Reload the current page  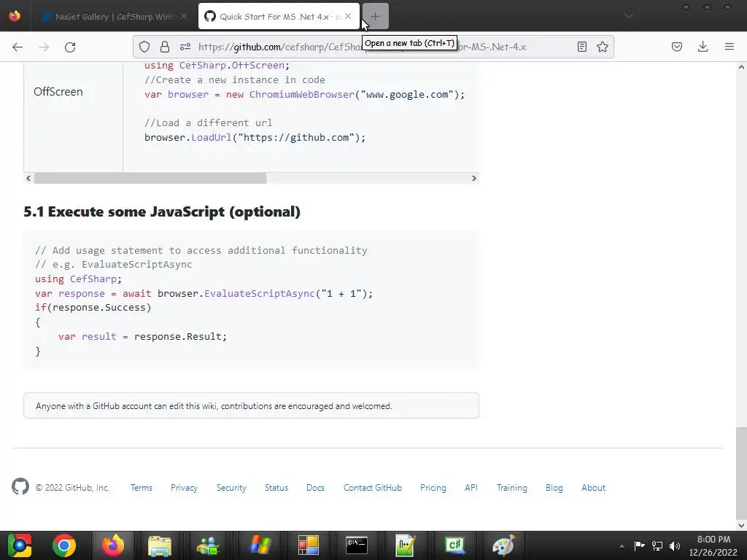point(70,47)
